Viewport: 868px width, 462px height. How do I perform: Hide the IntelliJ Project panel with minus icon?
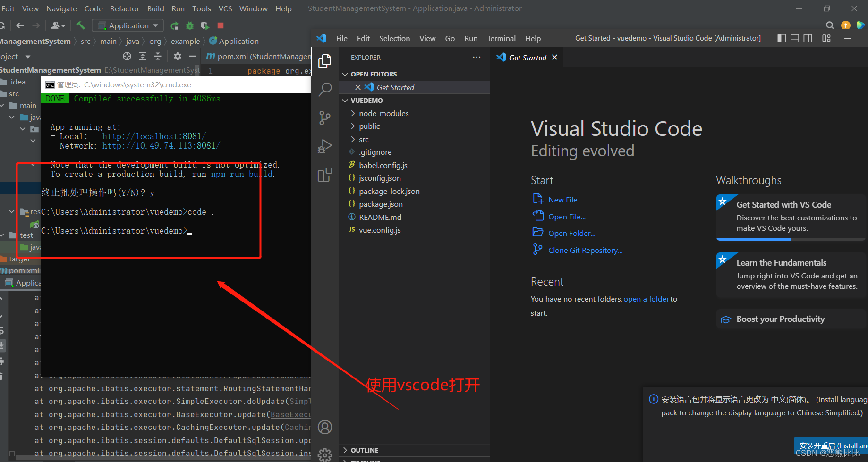(x=192, y=56)
